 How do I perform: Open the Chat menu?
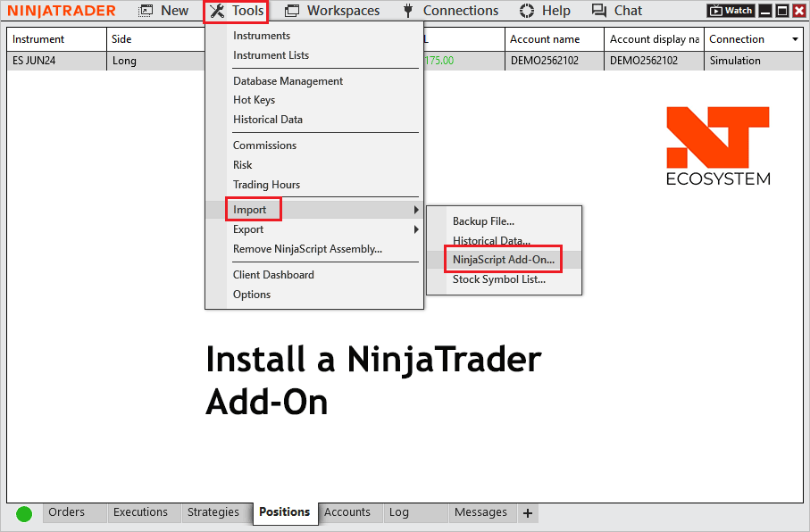point(628,11)
